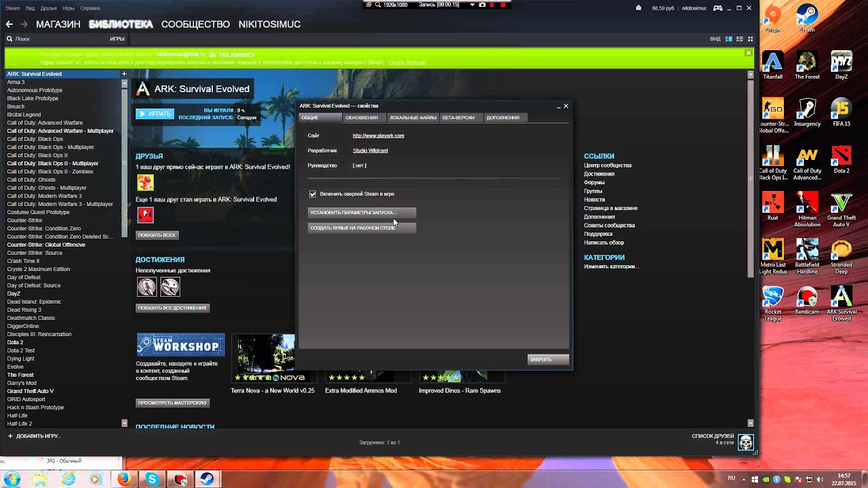View first unearned ARK achievement icon
The image size is (868, 488).
pyautogui.click(x=146, y=287)
